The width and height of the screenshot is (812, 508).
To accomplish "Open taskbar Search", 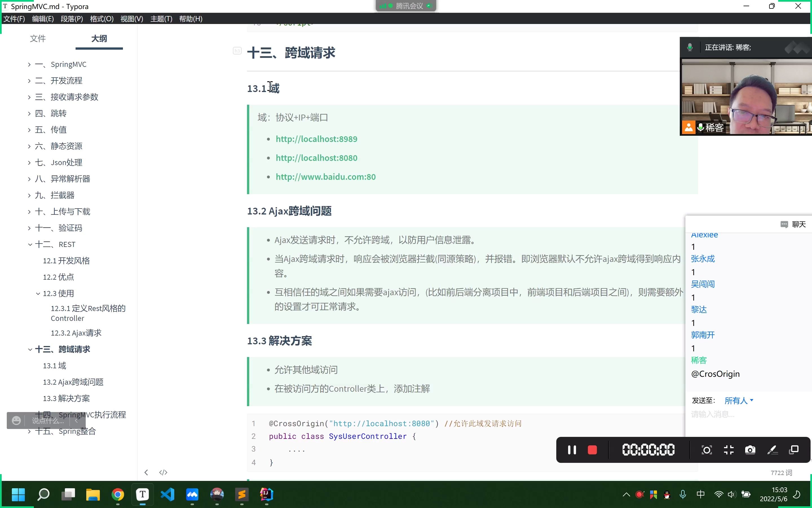I will 43,494.
